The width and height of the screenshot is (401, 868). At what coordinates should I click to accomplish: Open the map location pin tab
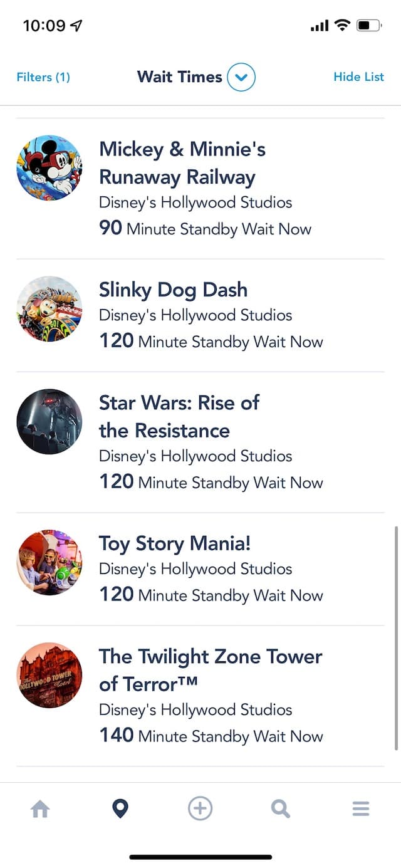(120, 808)
